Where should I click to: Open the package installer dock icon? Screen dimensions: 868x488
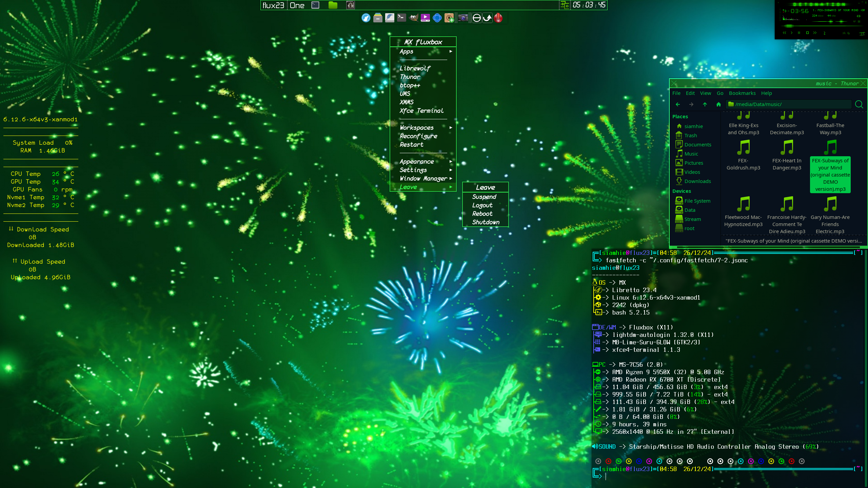coord(449,18)
